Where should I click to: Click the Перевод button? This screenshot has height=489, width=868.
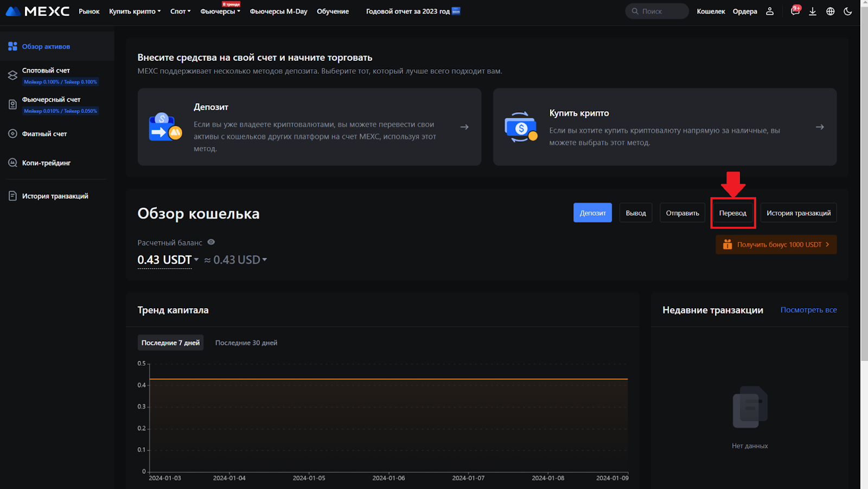(x=732, y=213)
